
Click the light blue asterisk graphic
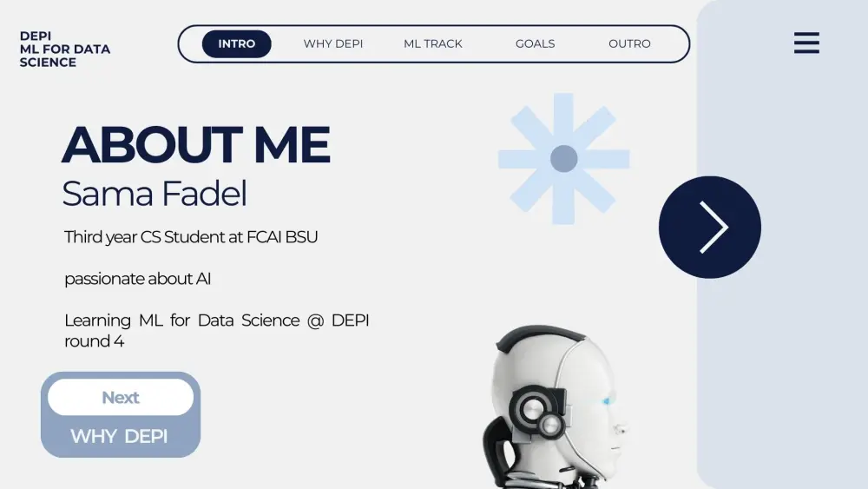[x=563, y=159]
